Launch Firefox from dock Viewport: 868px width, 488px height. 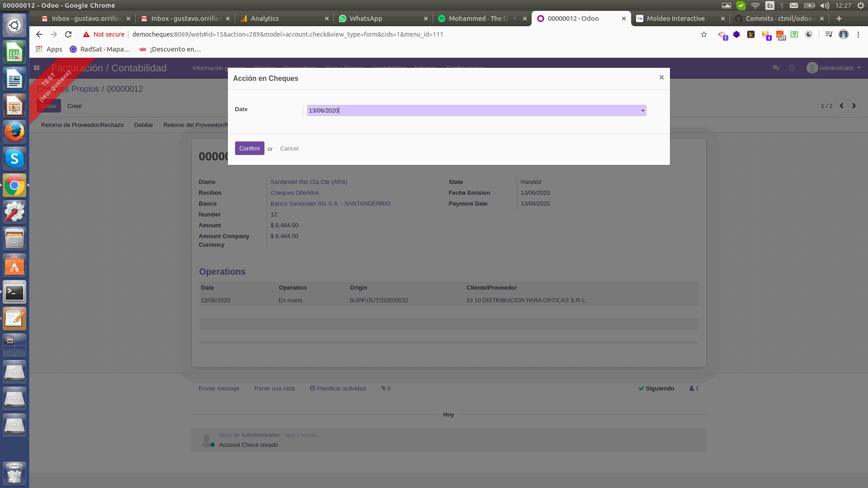tap(14, 132)
